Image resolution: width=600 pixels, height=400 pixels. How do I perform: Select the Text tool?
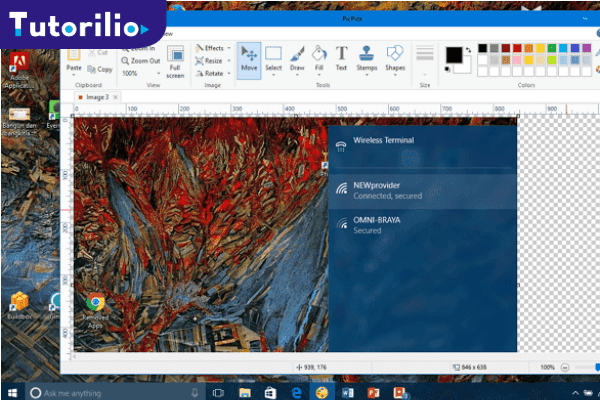point(341,58)
